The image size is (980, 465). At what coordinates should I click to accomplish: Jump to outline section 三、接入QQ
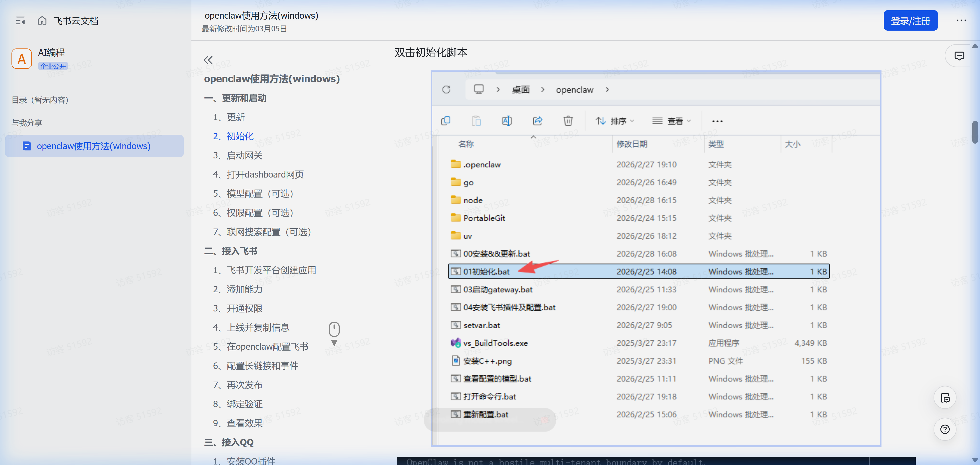(229, 443)
